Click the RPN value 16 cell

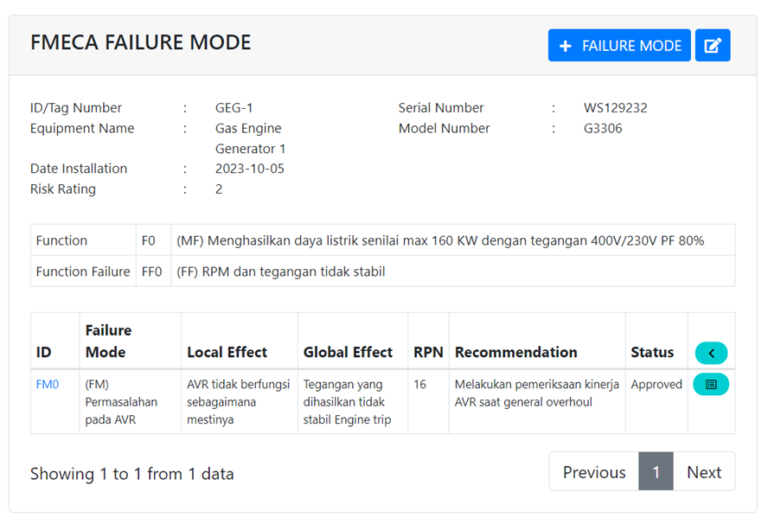(x=420, y=384)
